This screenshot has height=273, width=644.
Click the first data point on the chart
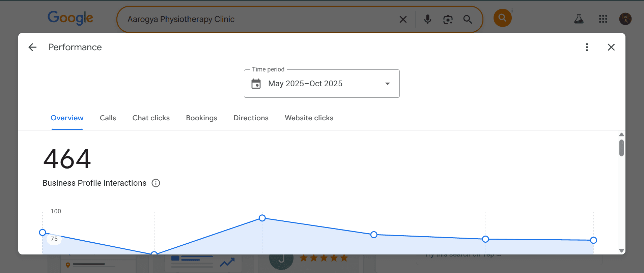[x=43, y=233]
